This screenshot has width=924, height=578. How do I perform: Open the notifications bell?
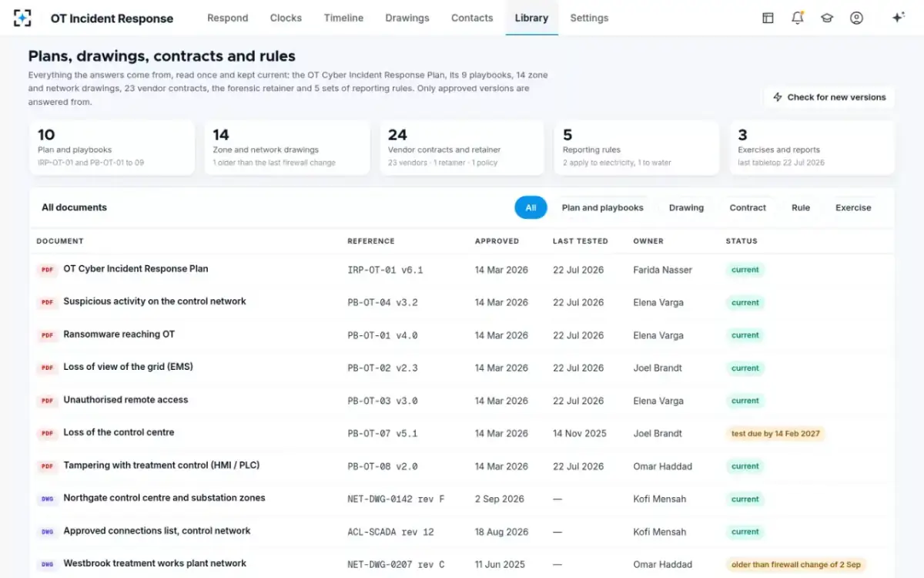tap(798, 18)
